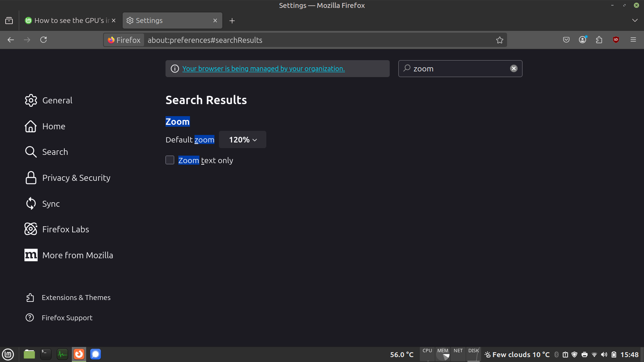644x362 pixels.
Task: Open the battery power applet
Action: (x=614, y=354)
